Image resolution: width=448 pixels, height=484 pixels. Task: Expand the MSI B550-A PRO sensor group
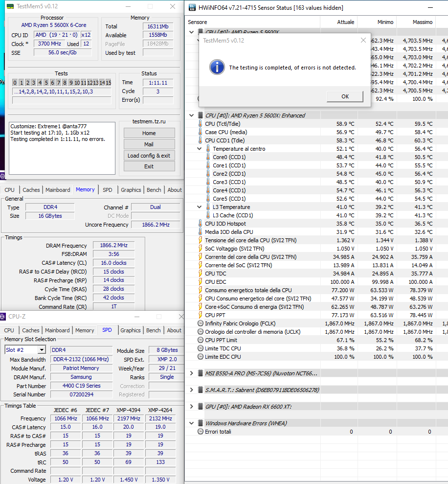point(192,373)
